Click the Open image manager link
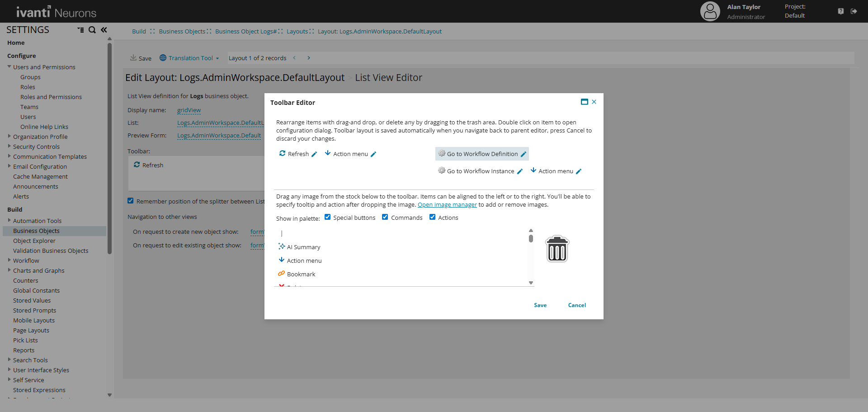Image resolution: width=868 pixels, height=412 pixels. click(447, 204)
